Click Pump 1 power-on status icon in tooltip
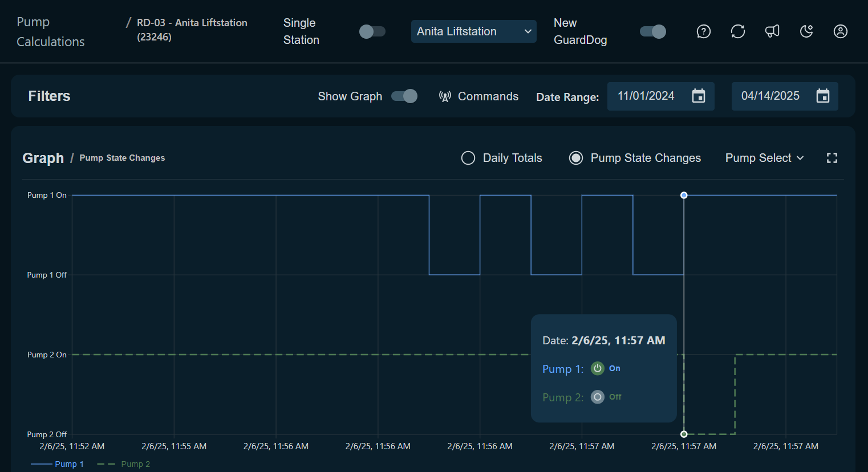The width and height of the screenshot is (868, 472). tap(597, 368)
